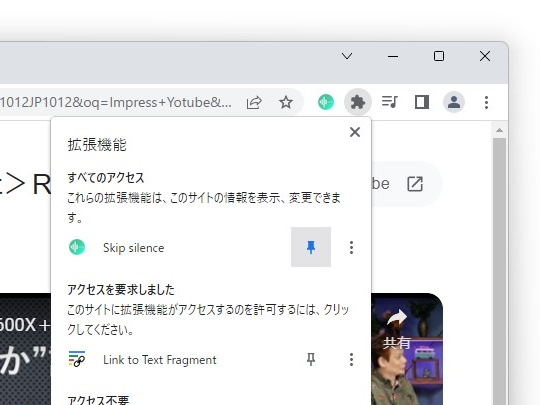Click the video thumbnail on the right
The image size is (540, 405).
click(x=407, y=349)
